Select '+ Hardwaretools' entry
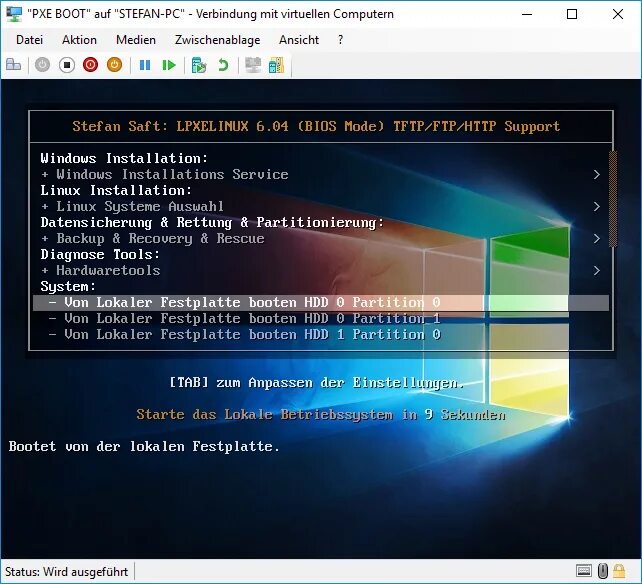The width and height of the screenshot is (642, 584). pos(320,270)
